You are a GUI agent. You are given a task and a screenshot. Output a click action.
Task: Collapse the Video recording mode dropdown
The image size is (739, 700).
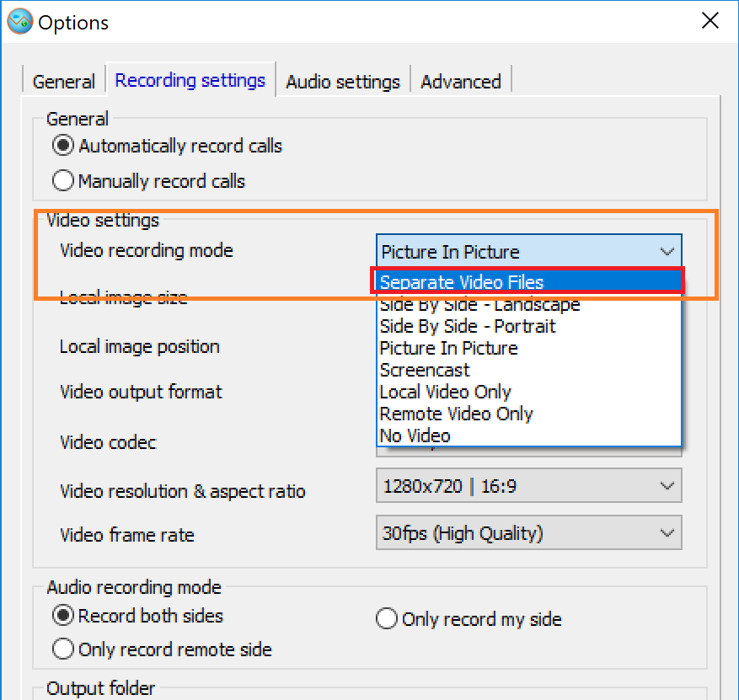(x=529, y=252)
